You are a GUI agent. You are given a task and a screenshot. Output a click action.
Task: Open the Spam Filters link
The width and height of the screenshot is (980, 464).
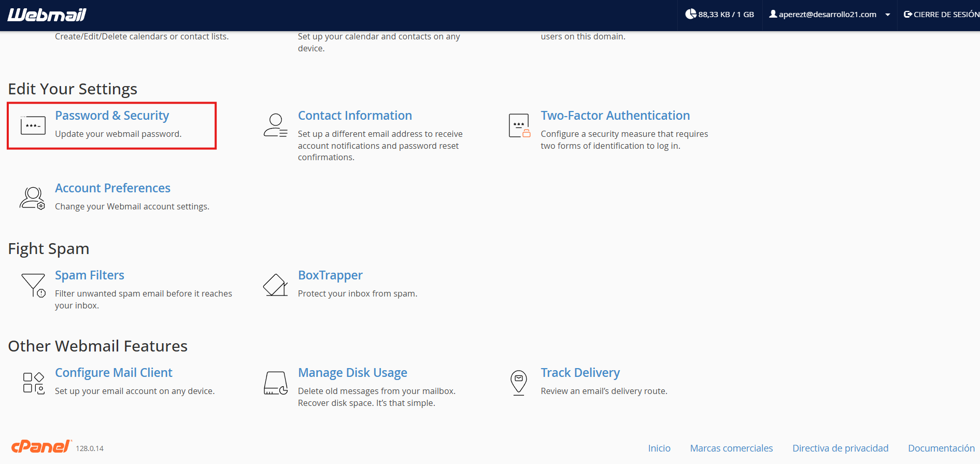point(90,275)
